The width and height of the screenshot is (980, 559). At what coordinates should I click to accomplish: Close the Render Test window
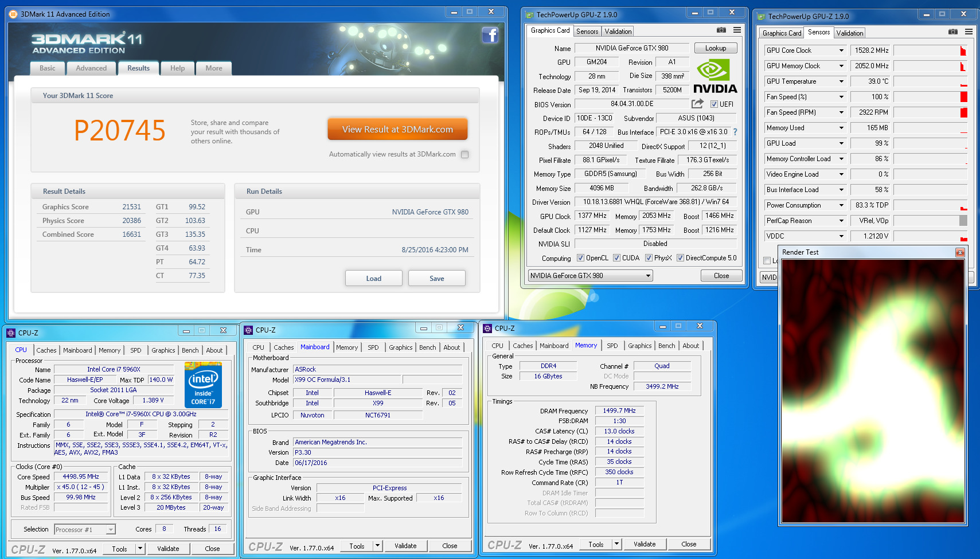[x=960, y=252]
